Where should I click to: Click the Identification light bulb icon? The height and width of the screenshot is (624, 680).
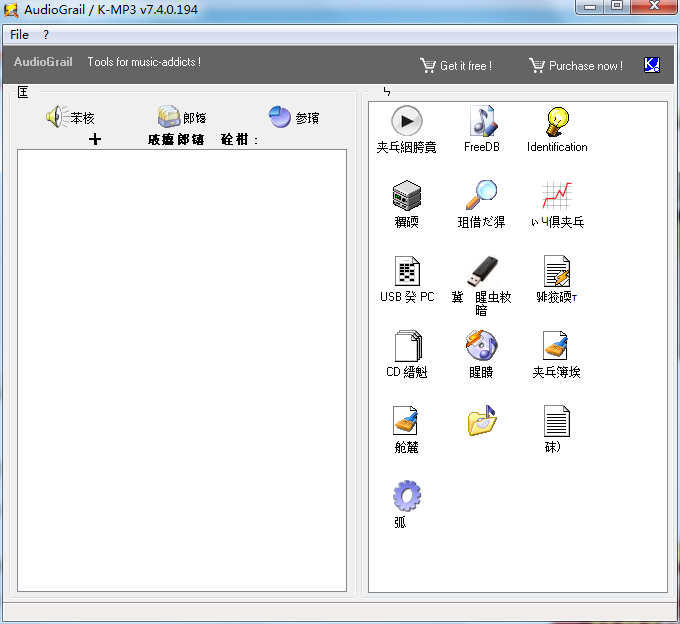pos(557,122)
